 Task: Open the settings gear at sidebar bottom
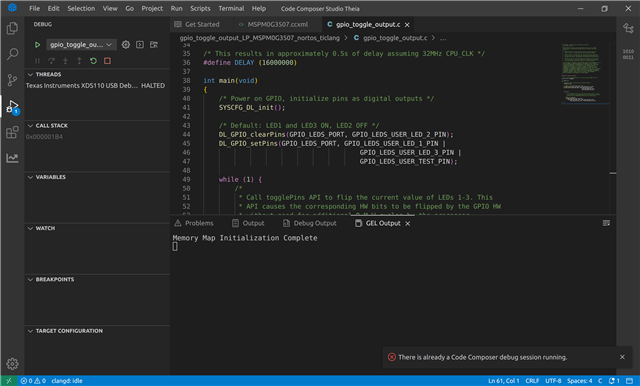point(12,364)
